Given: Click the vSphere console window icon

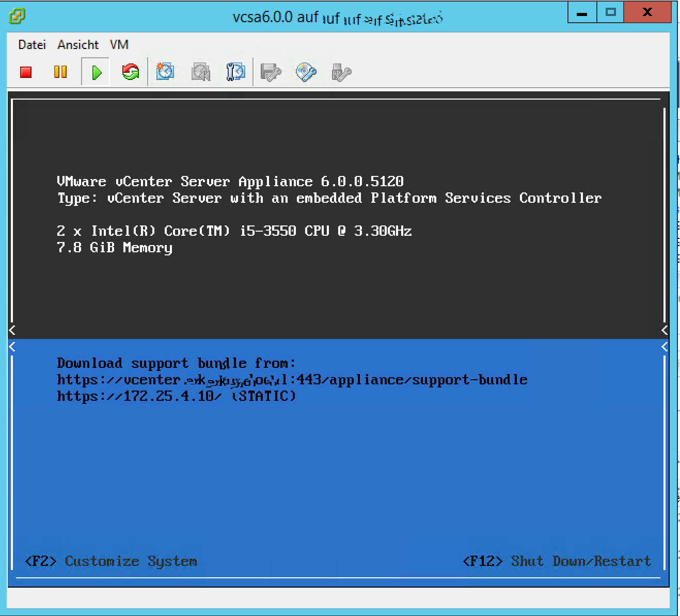Looking at the screenshot, I should (x=17, y=16).
